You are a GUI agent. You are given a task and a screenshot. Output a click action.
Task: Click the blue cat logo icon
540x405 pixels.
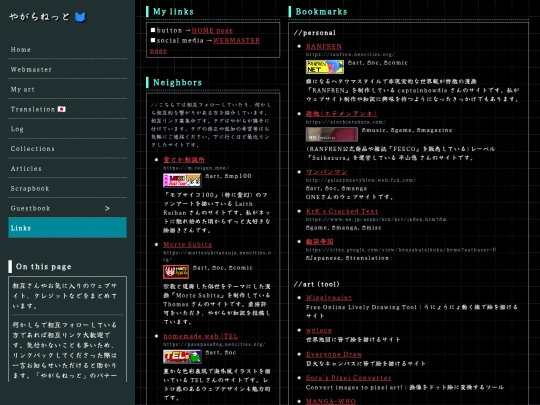click(x=80, y=17)
